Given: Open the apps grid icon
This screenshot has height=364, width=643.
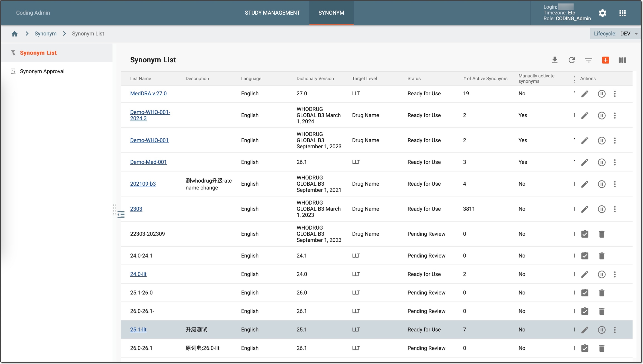Looking at the screenshot, I should (622, 13).
